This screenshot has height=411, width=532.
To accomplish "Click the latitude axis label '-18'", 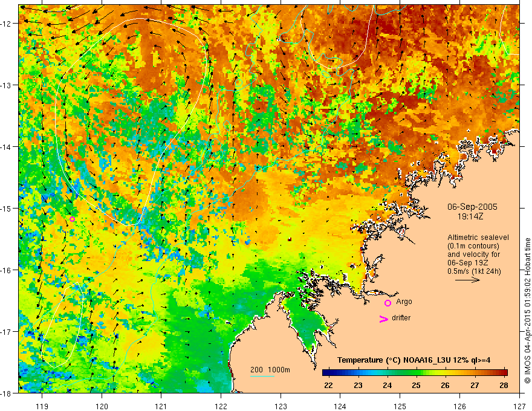I will coord(7,393).
